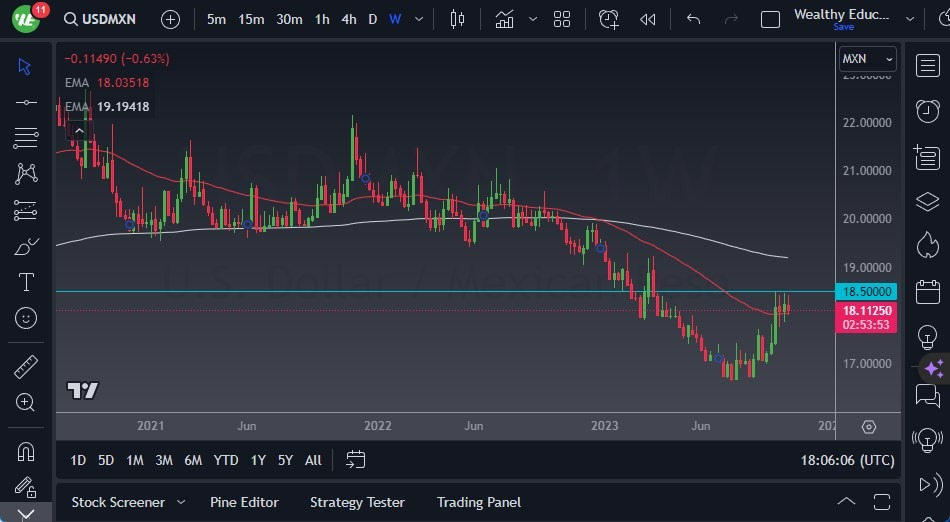Expand the Stock Screener dropdown arrow
Screen dimensions: 950x522
[181, 503]
